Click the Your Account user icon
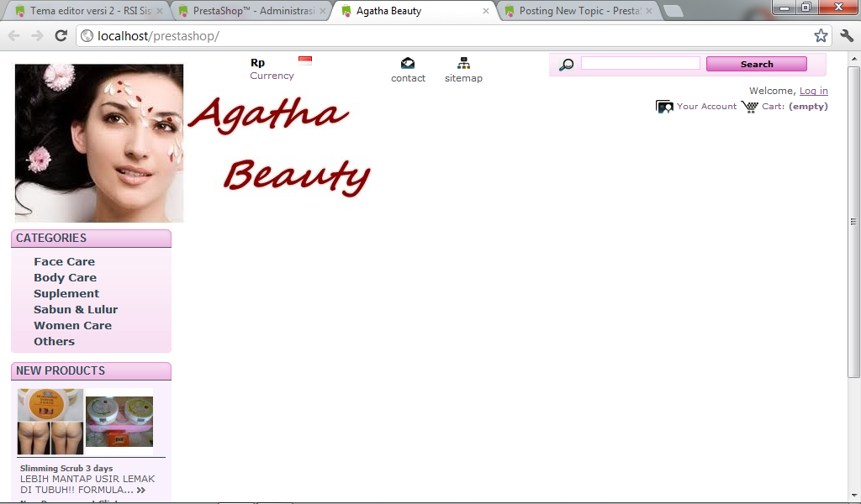 [x=664, y=107]
